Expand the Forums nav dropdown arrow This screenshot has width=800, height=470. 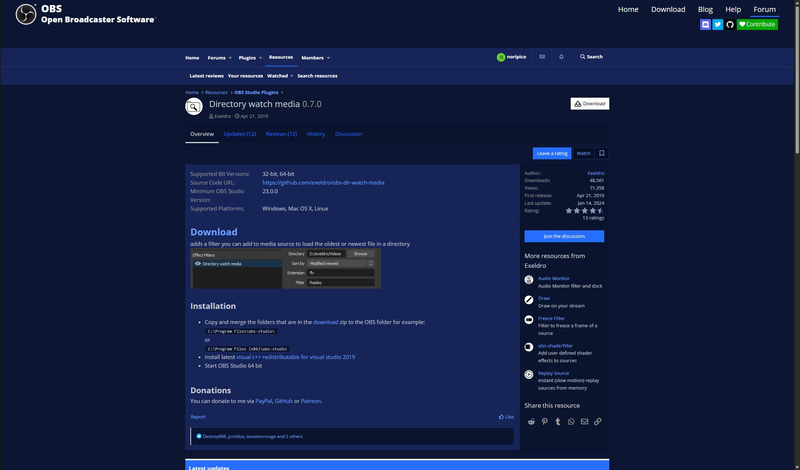pos(230,58)
